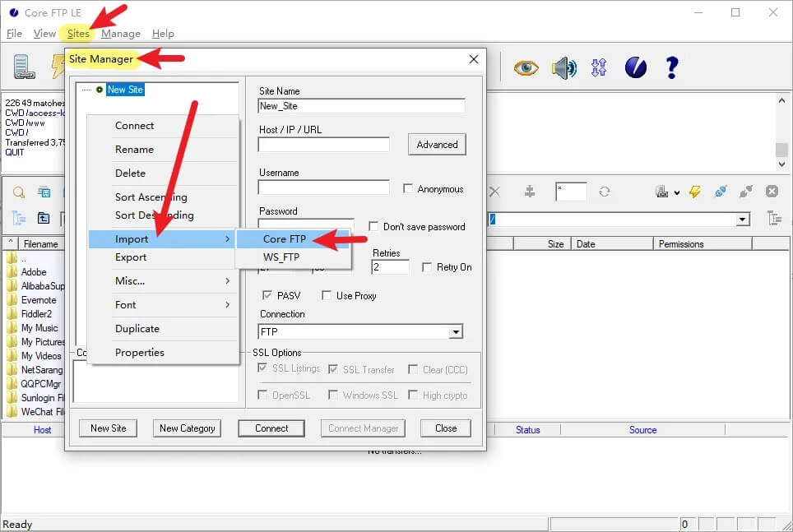Viewport: 793px width, 532px height.
Task: Click the grey disconnect plug icon
Action: [745, 192]
